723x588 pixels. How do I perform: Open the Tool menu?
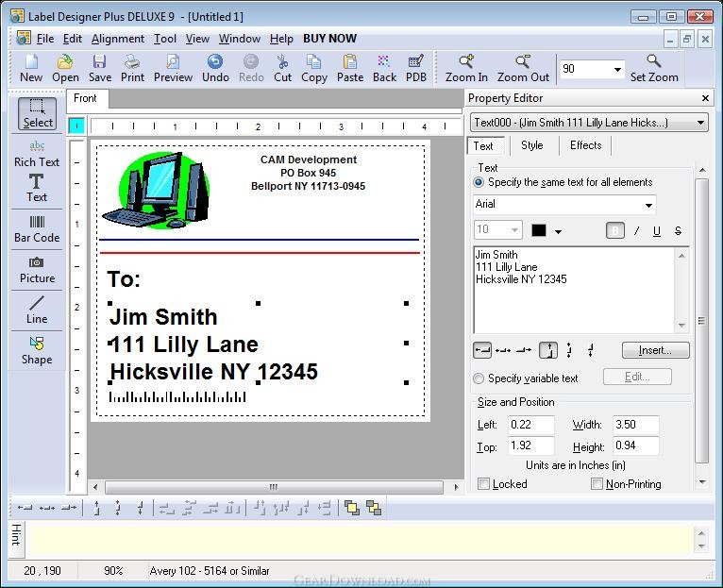click(164, 39)
